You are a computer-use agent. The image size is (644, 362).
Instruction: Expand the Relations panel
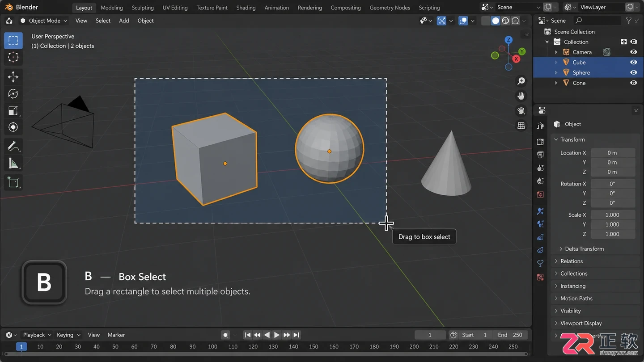coord(556,261)
